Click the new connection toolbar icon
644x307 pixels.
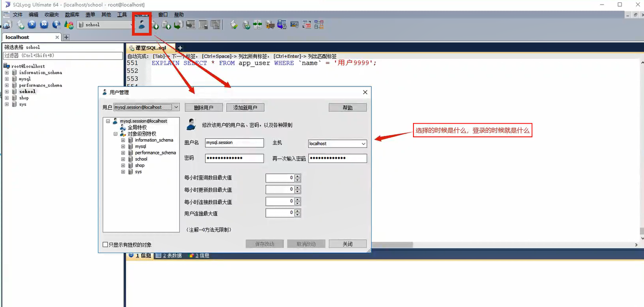pos(7,25)
